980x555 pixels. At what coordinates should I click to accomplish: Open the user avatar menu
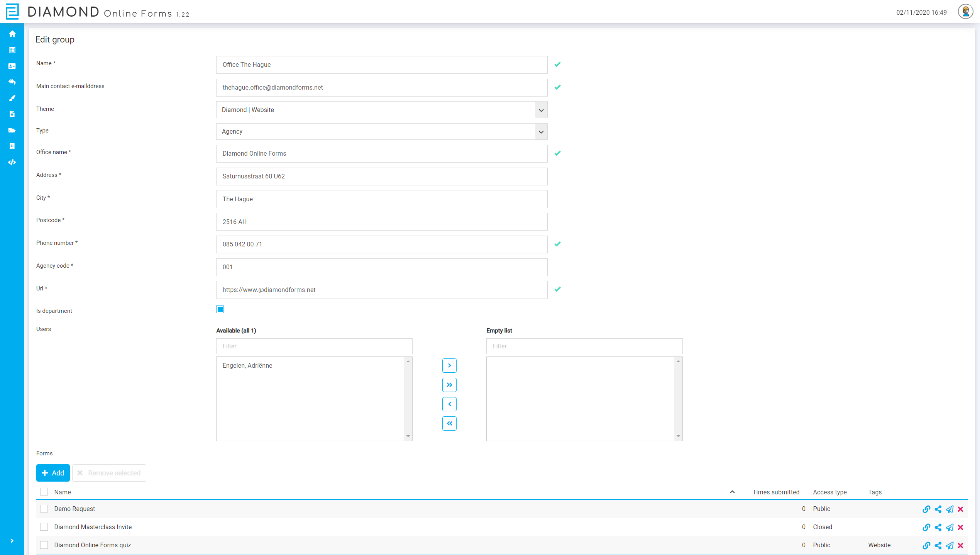pyautogui.click(x=965, y=12)
